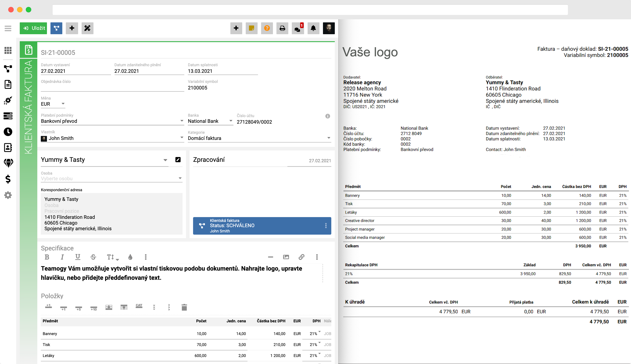631x364 pixels.
Task: Open the contacts address book icon in sidebar
Action: [8, 148]
